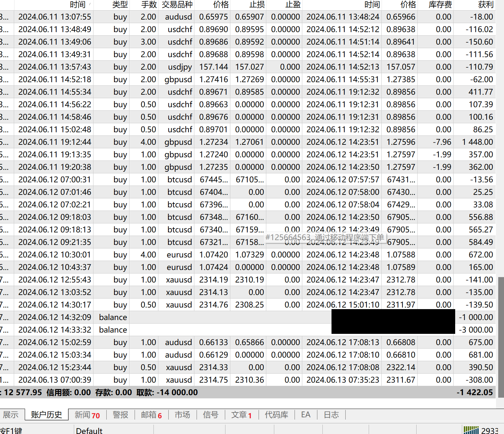Sort by the first 时间 column header
Image resolution: width=504 pixels, height=434 pixels.
[x=54, y=5]
